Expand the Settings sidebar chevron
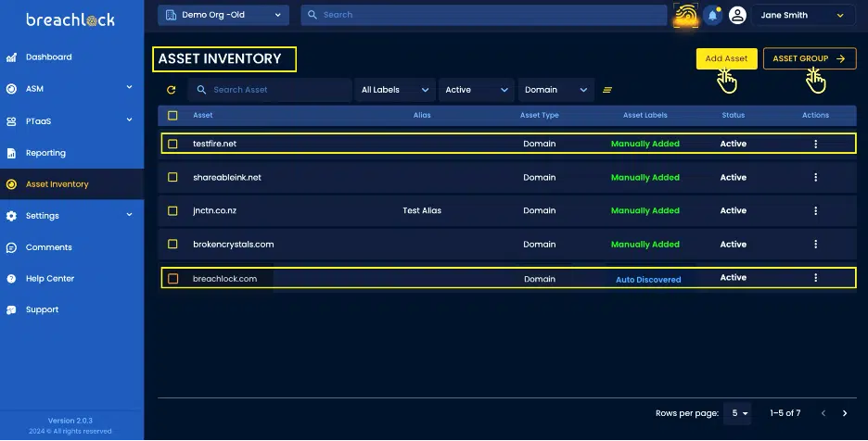The width and height of the screenshot is (868, 441). 129,215
